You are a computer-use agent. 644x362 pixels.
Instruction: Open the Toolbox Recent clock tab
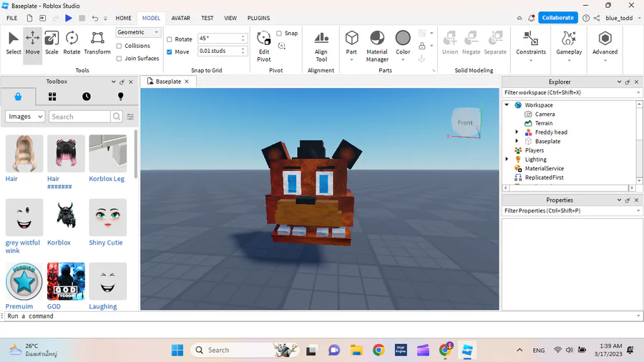coord(87,97)
